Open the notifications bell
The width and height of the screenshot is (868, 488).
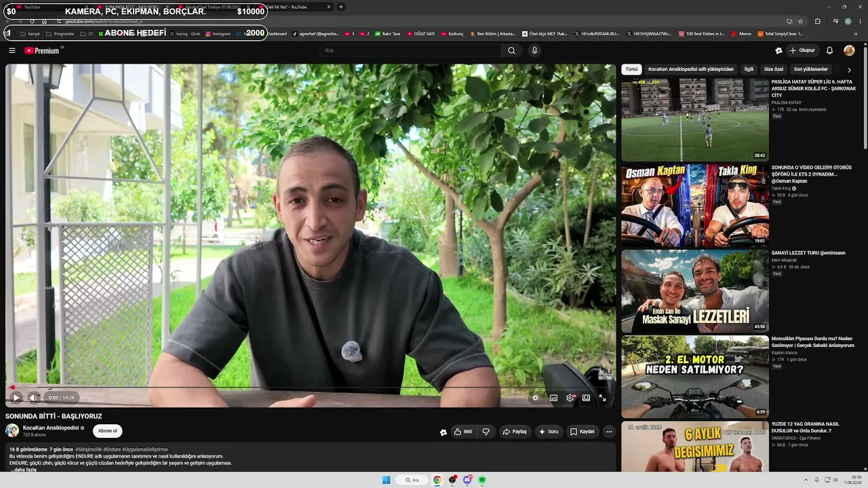pyautogui.click(x=829, y=50)
